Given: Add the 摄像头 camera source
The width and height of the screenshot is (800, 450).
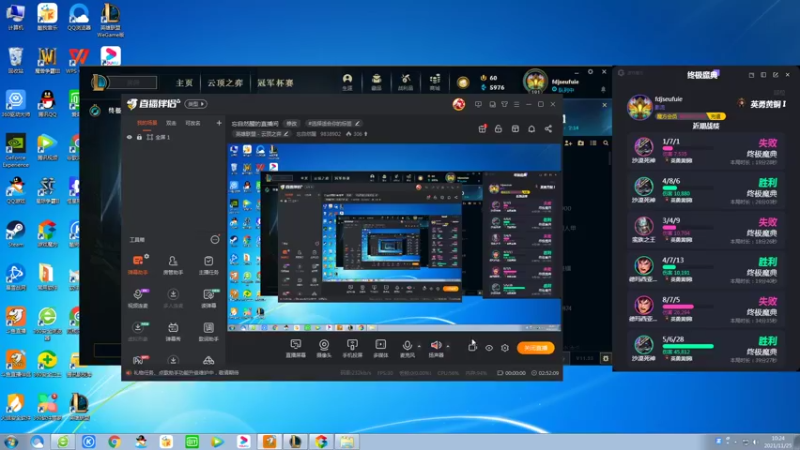Looking at the screenshot, I should coord(324,348).
